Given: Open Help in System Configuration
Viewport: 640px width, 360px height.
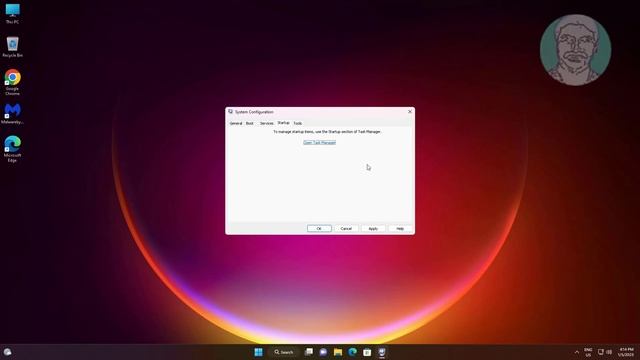Looking at the screenshot, I should [x=400, y=229].
